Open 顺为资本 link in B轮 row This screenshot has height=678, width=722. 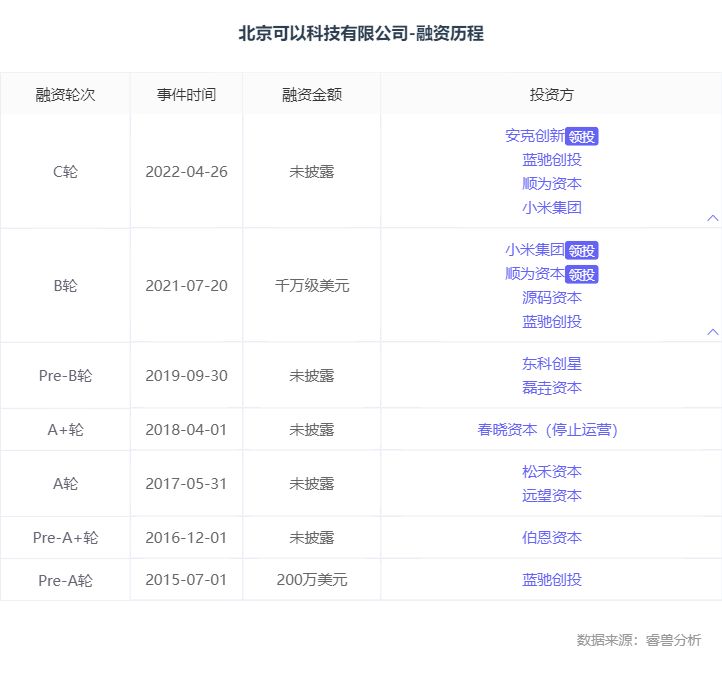point(535,274)
